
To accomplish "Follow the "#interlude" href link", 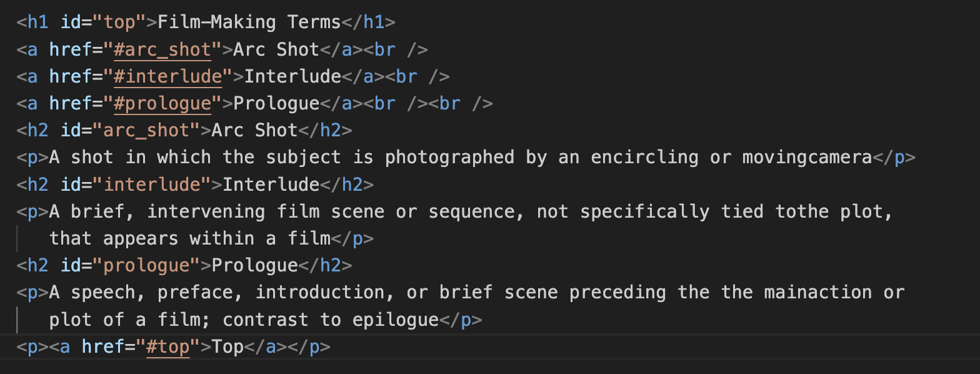I will click(169, 76).
